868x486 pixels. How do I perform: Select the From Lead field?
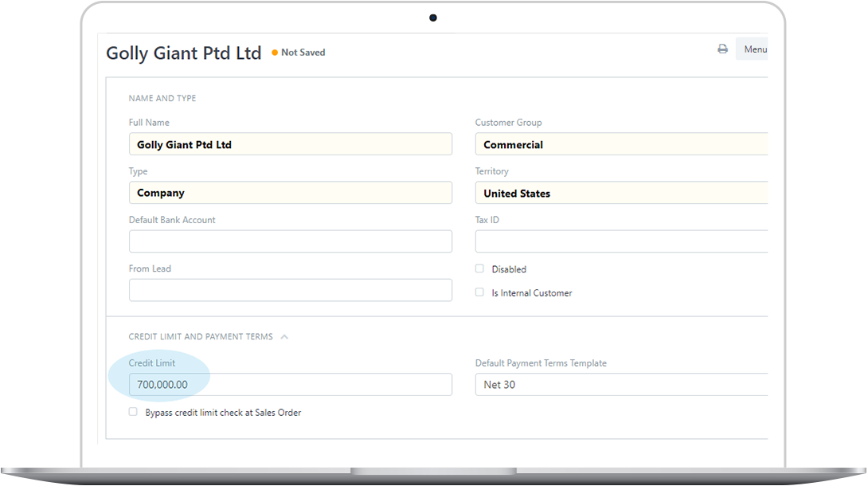[x=290, y=290]
